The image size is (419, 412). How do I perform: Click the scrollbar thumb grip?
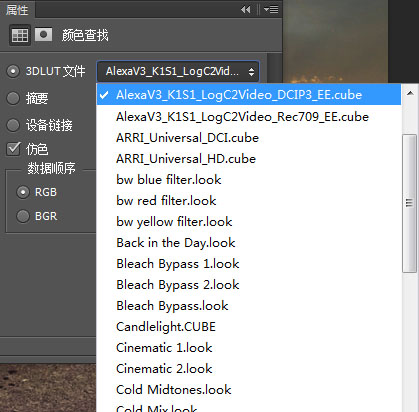pyautogui.click(x=409, y=203)
